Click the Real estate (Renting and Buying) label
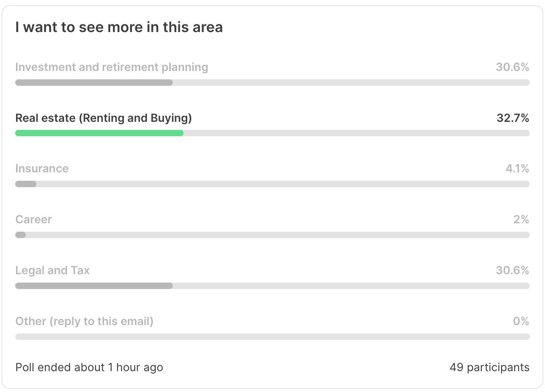Image resolution: width=545 pixels, height=392 pixels. pos(103,118)
